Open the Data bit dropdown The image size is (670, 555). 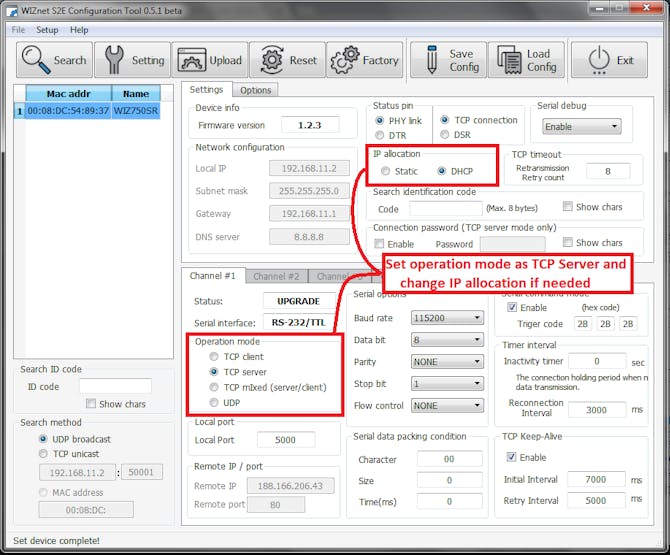(x=447, y=340)
